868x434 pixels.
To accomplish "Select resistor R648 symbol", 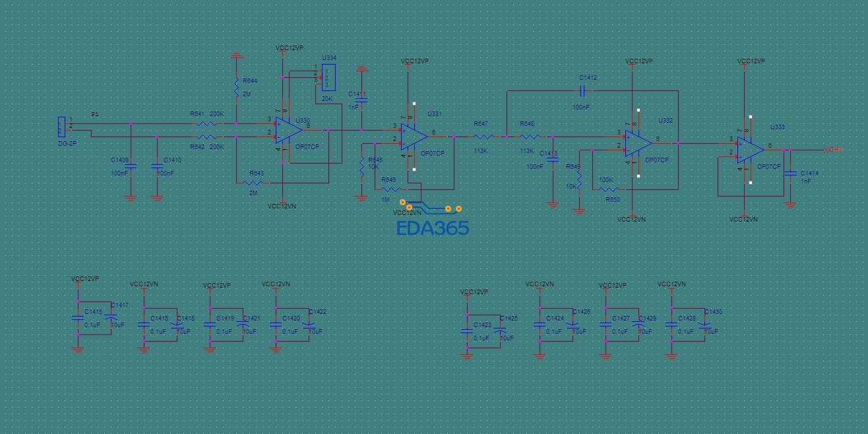I will pos(530,137).
